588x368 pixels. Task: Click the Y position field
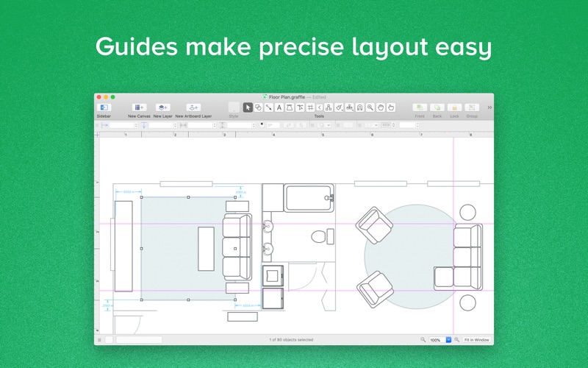point(161,125)
